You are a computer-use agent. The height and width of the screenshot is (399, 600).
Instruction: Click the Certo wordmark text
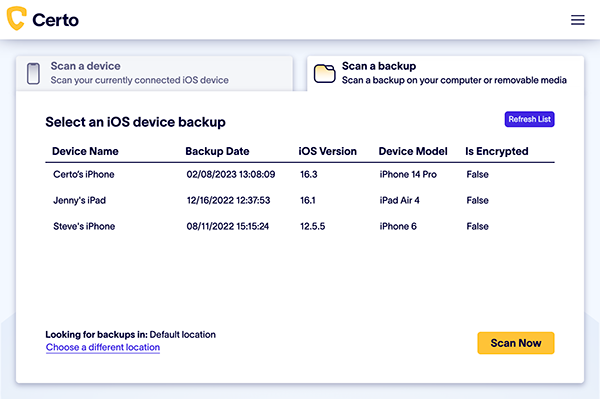55,20
